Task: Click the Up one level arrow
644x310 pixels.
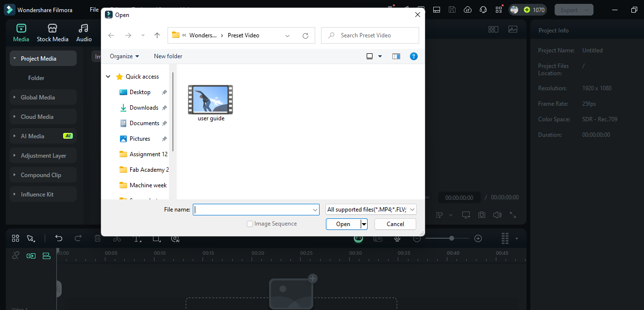Action: coord(157,35)
